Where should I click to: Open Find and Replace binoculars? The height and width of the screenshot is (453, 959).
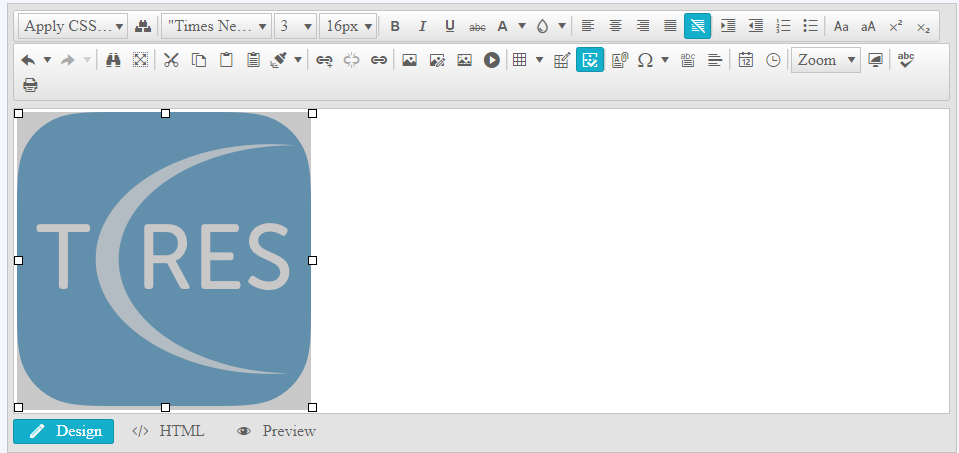[113, 60]
